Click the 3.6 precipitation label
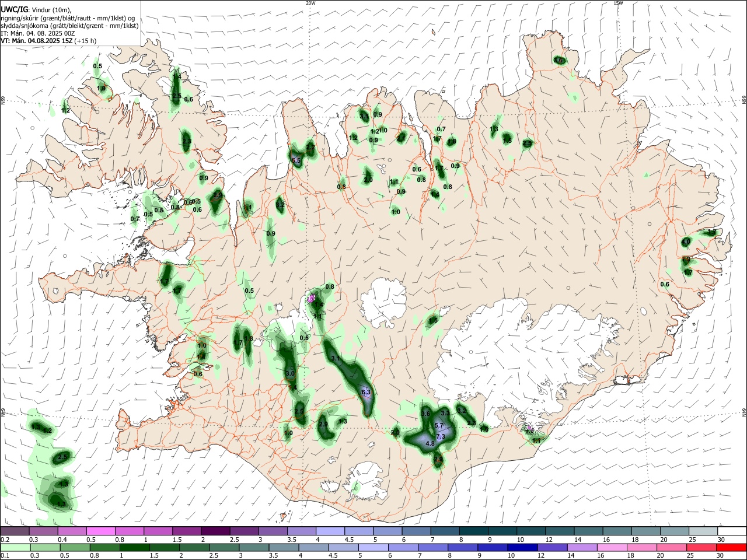This screenshot has width=747, height=560. pos(425,414)
